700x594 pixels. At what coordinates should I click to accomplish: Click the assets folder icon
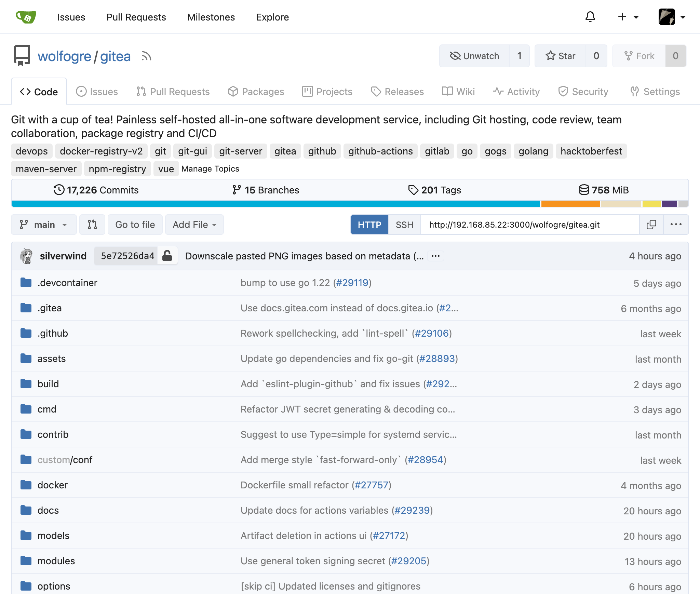tap(26, 359)
